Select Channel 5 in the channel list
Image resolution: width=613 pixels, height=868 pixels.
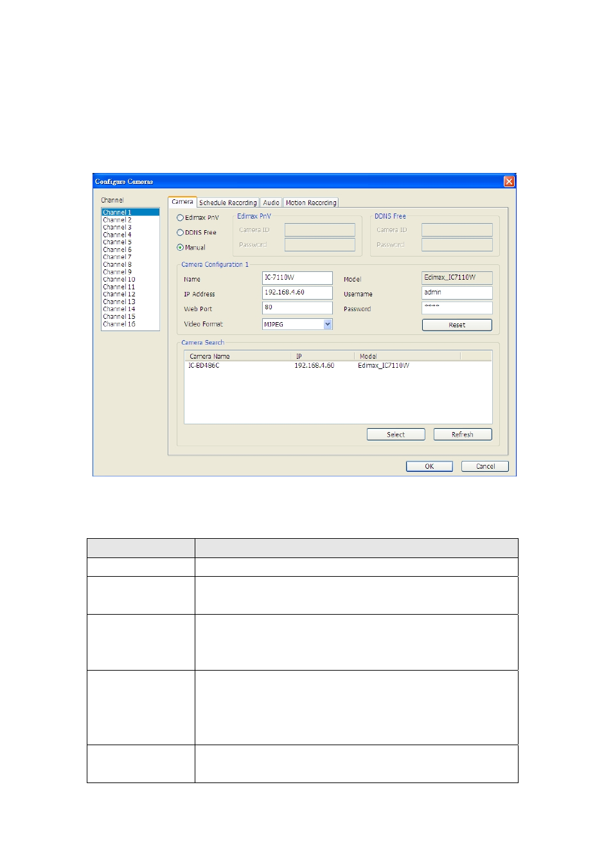130,242
